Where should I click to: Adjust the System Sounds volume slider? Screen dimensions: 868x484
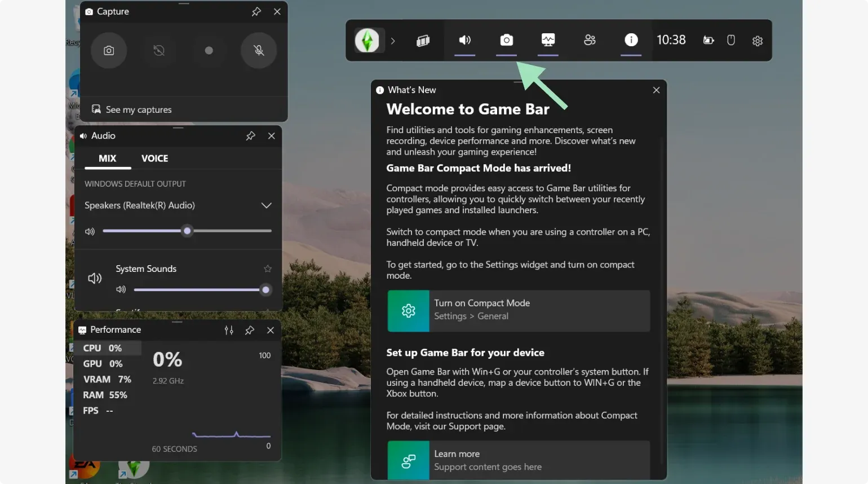click(x=202, y=290)
